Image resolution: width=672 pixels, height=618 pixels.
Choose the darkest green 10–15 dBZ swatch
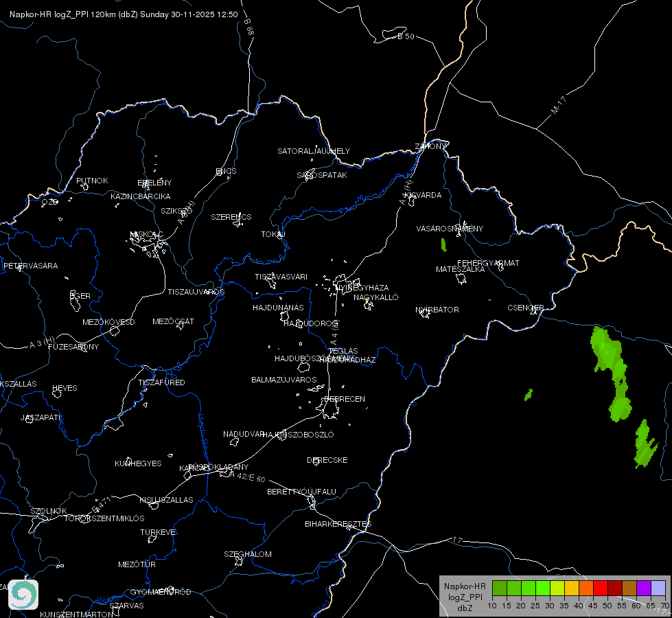(500, 588)
